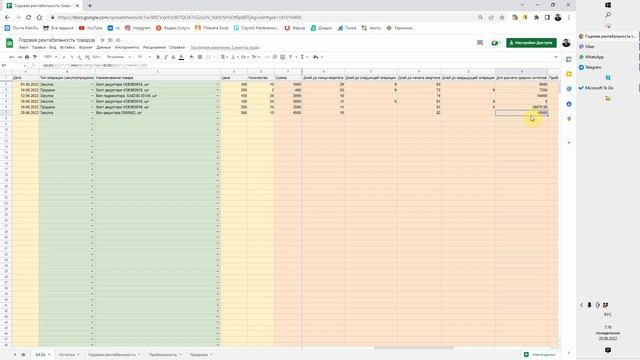
Task: Select the Дата column header cell
Action: 25,78
